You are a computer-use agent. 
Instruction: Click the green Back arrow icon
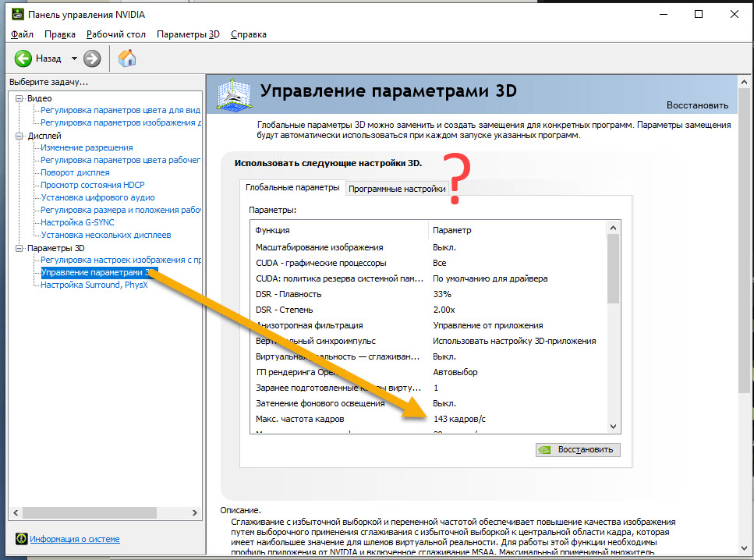(23, 58)
